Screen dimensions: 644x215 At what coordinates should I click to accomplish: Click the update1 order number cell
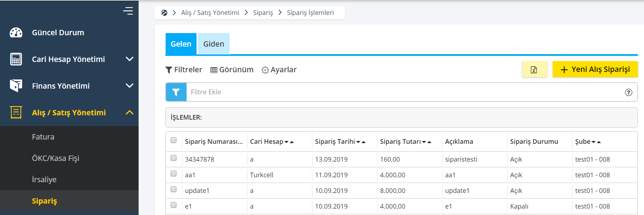(x=197, y=191)
